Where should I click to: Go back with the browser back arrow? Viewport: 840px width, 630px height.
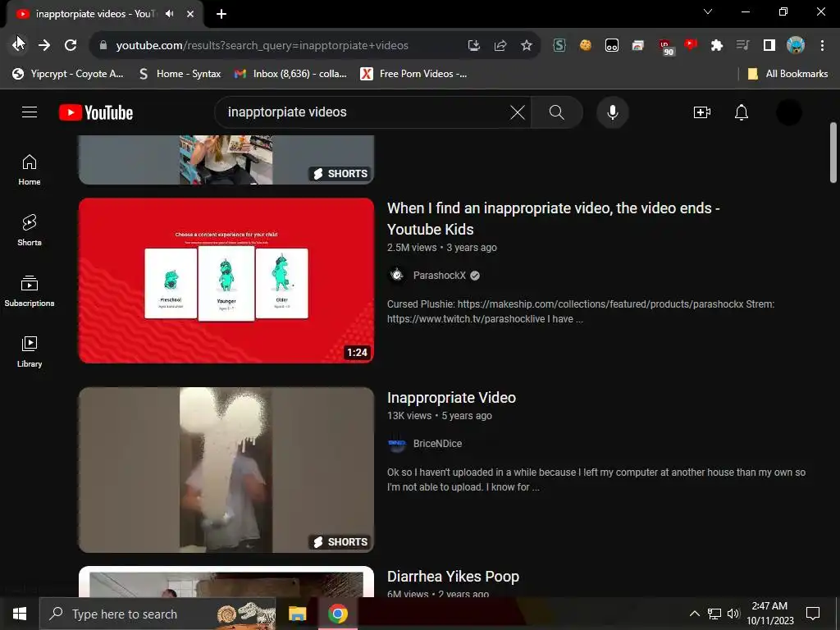(18, 45)
